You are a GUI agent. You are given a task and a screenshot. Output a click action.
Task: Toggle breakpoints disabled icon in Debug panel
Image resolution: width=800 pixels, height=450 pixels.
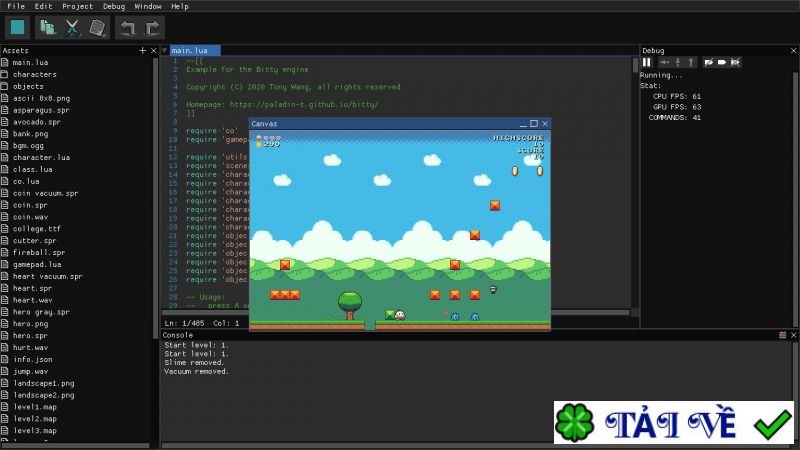tap(709, 62)
